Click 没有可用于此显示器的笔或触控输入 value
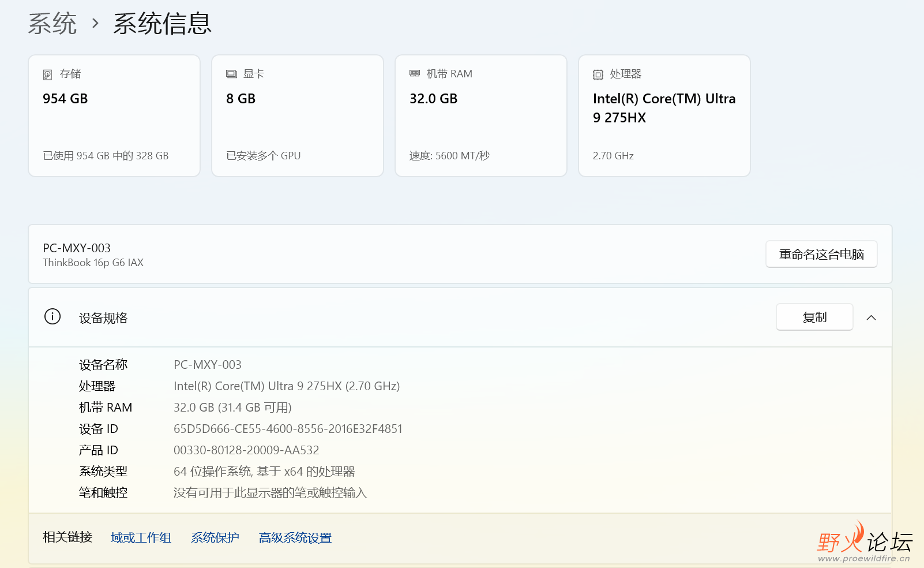 (271, 493)
